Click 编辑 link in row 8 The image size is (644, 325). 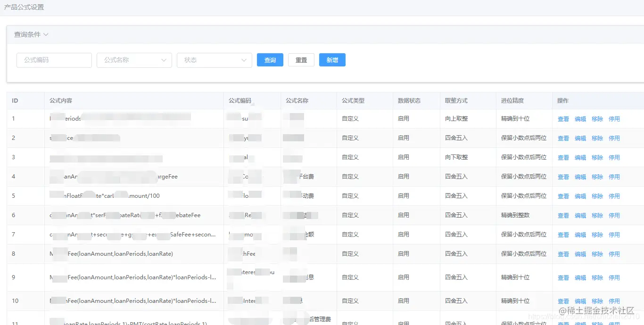click(580, 254)
